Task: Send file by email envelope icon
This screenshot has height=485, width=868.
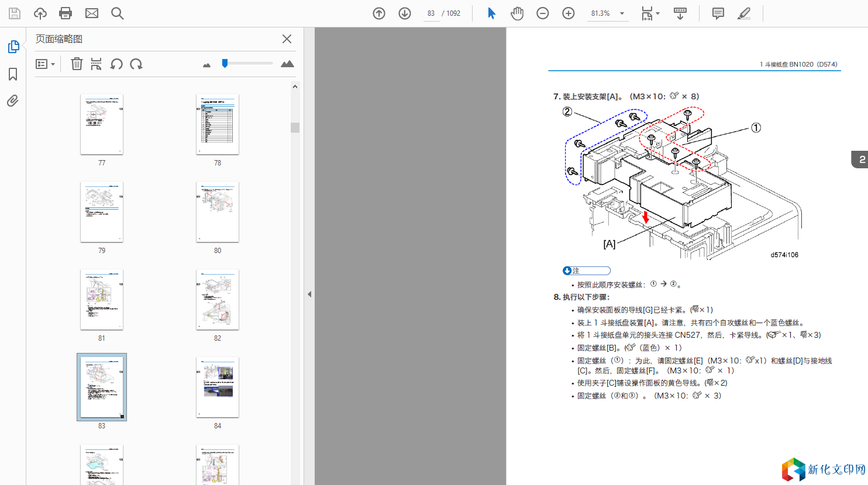Action: click(x=91, y=13)
